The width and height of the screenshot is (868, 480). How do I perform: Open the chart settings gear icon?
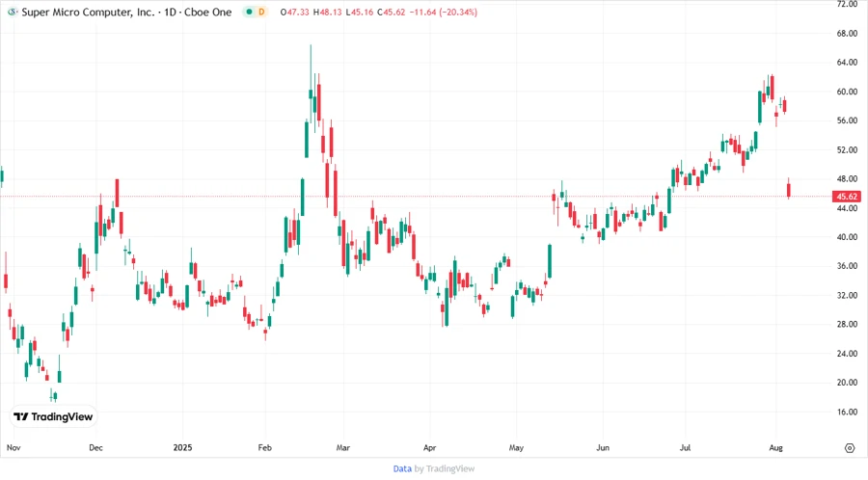[850, 448]
